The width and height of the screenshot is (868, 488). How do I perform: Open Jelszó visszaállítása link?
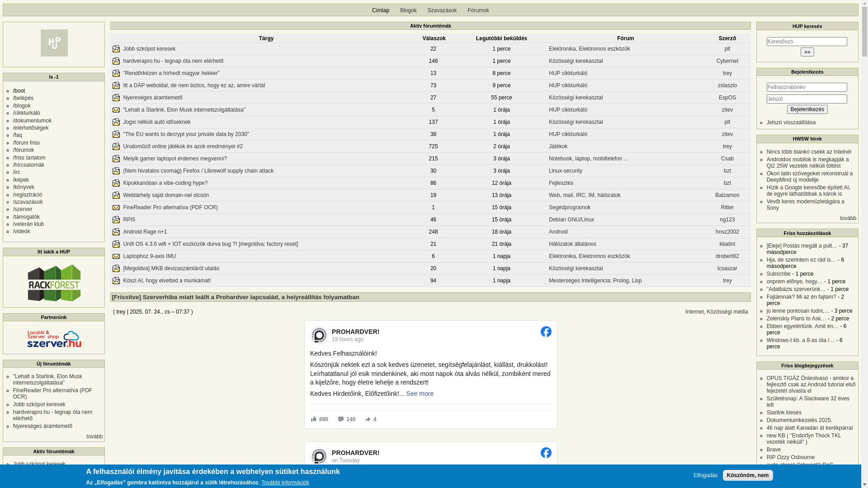point(791,122)
